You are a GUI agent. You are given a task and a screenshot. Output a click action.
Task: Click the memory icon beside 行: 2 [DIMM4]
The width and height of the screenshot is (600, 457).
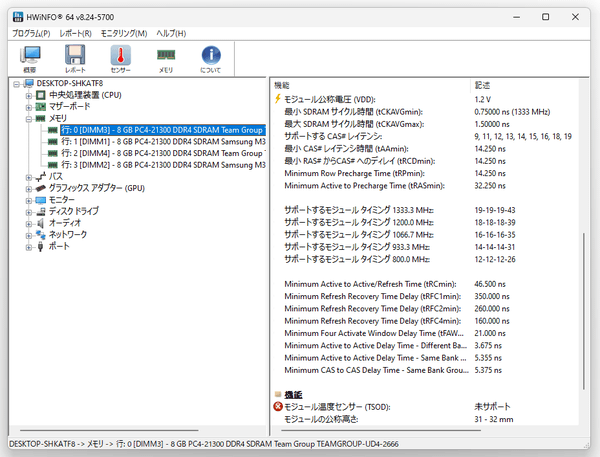52,153
